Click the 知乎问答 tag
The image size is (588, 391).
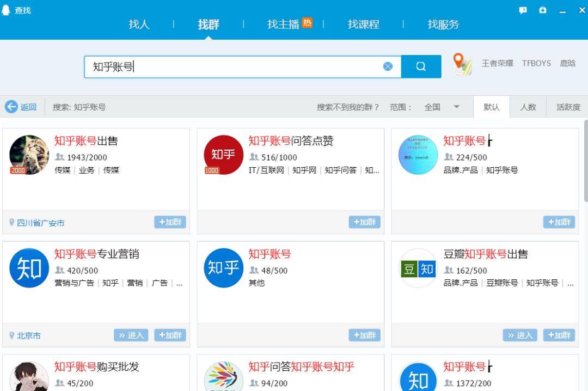click(340, 170)
